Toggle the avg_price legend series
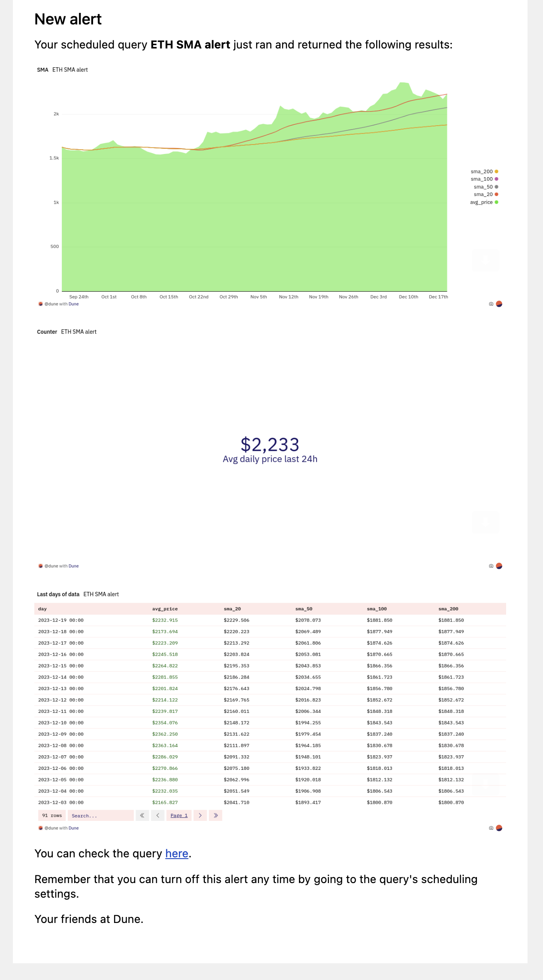This screenshot has height=980, width=543. (484, 202)
